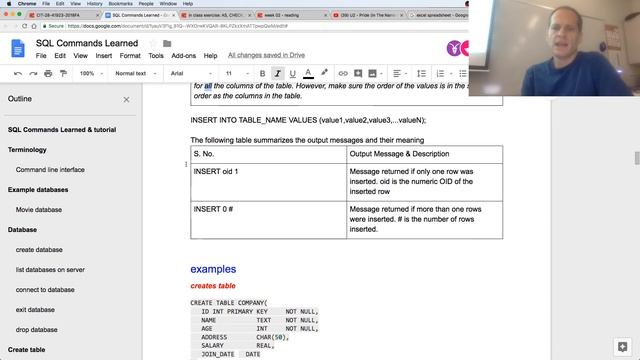This screenshot has width=640, height=360.
Task: Click the purple collaborator avatar
Action: pyautogui.click(x=454, y=48)
